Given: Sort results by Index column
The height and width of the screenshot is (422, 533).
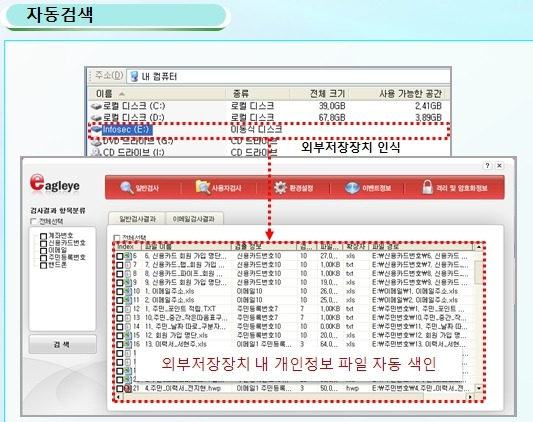Looking at the screenshot, I should pos(127,247).
